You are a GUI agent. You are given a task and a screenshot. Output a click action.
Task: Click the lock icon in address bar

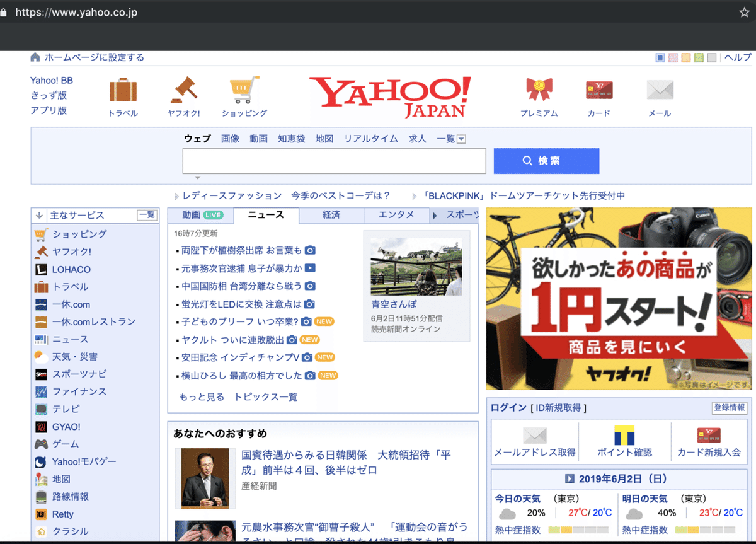[4, 12]
